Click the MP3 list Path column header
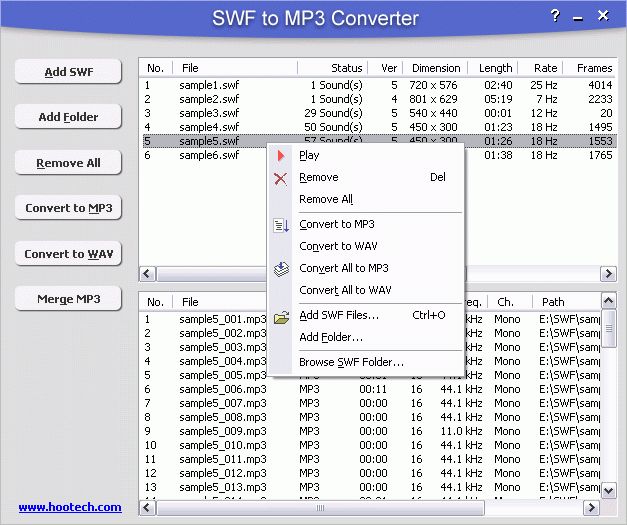Image resolution: width=627 pixels, height=525 pixels. (x=567, y=302)
